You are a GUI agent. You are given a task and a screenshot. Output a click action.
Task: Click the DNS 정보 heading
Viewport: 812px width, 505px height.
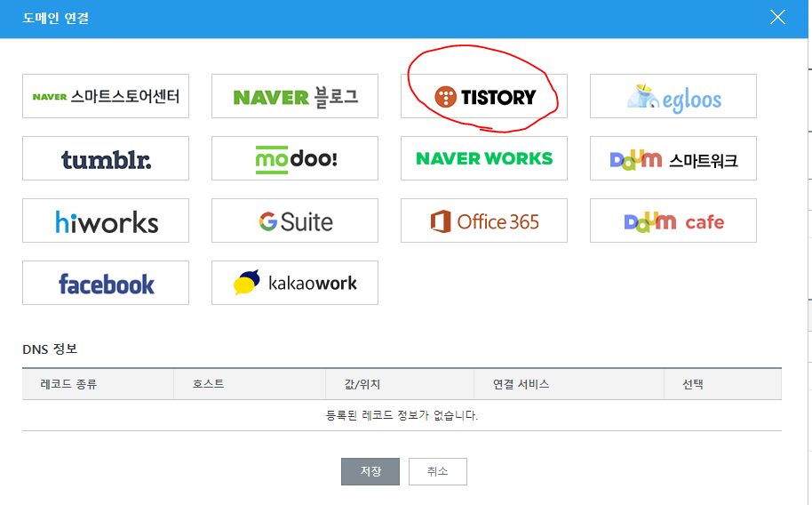coord(50,349)
